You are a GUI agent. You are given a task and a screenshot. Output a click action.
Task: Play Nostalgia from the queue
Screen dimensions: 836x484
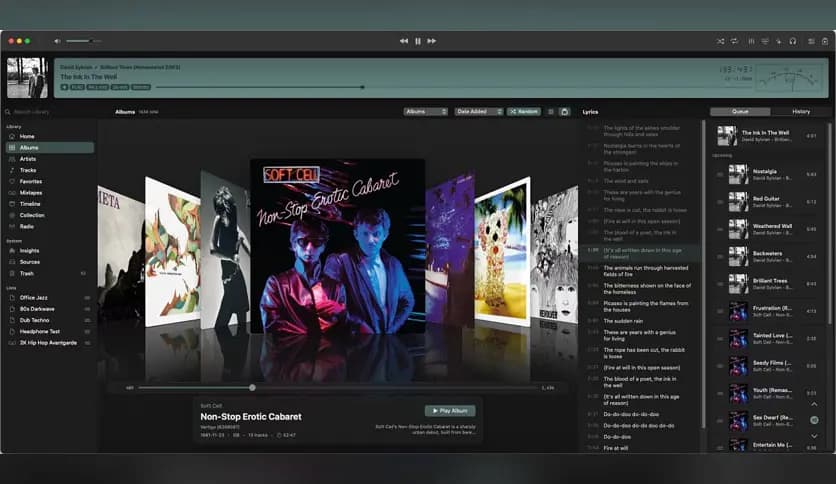[x=768, y=174]
